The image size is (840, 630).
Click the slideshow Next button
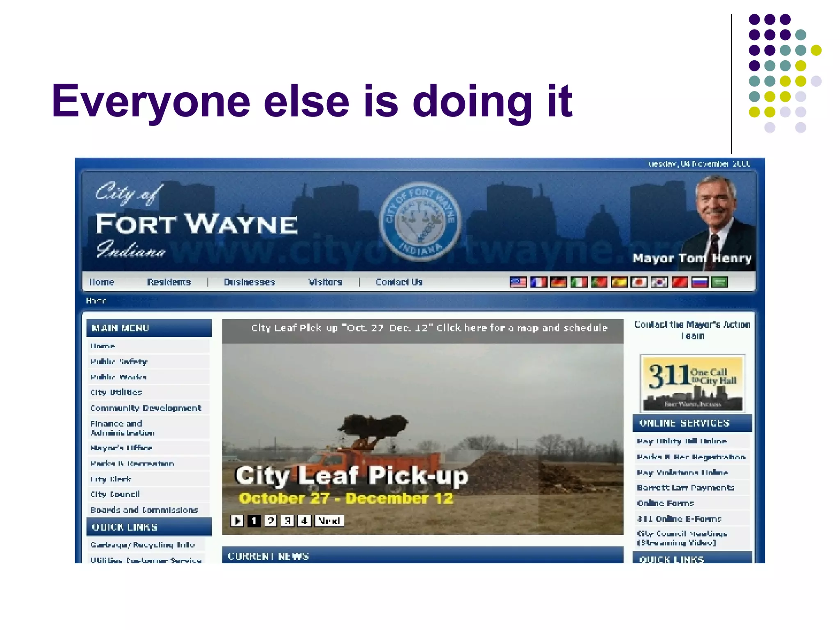click(329, 521)
